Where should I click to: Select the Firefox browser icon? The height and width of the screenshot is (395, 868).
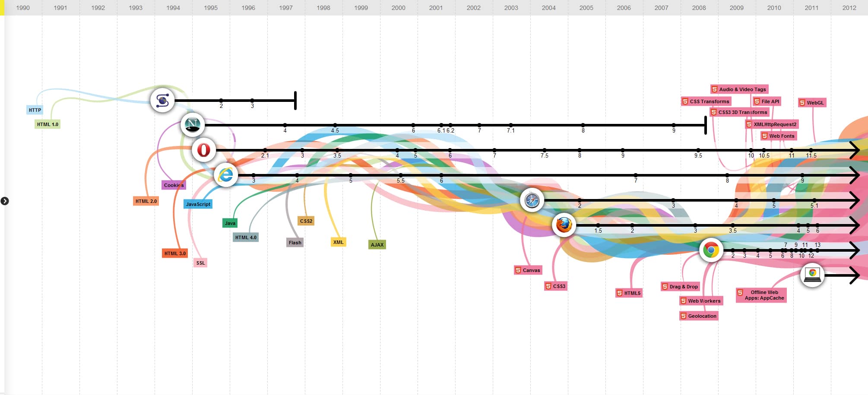(x=564, y=225)
